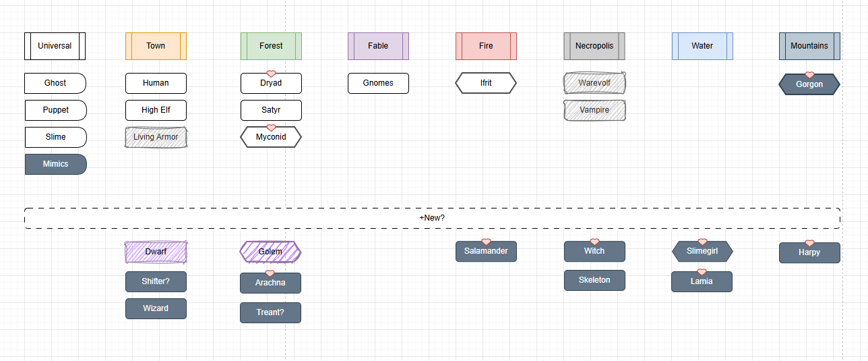Select the purple Fable category header
Viewport: 868px width, 361px height.
click(378, 46)
